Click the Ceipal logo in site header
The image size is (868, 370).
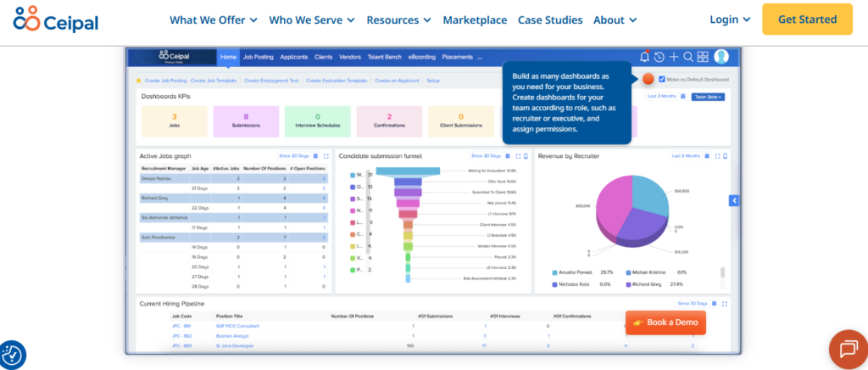pyautogui.click(x=56, y=20)
